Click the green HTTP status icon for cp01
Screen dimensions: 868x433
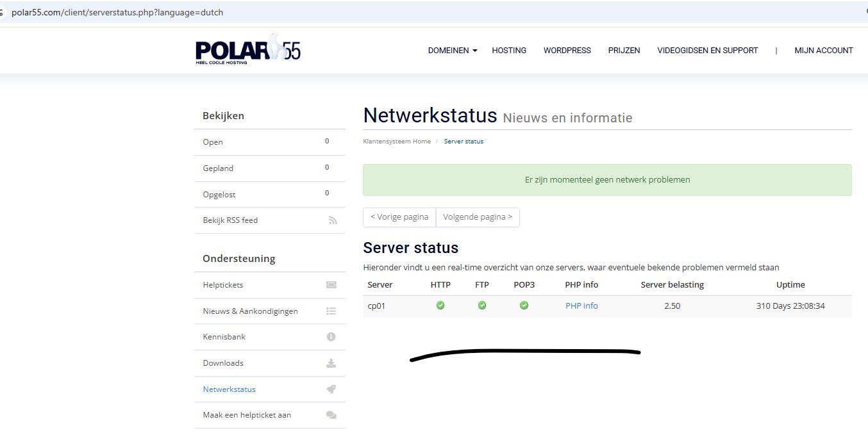(440, 306)
